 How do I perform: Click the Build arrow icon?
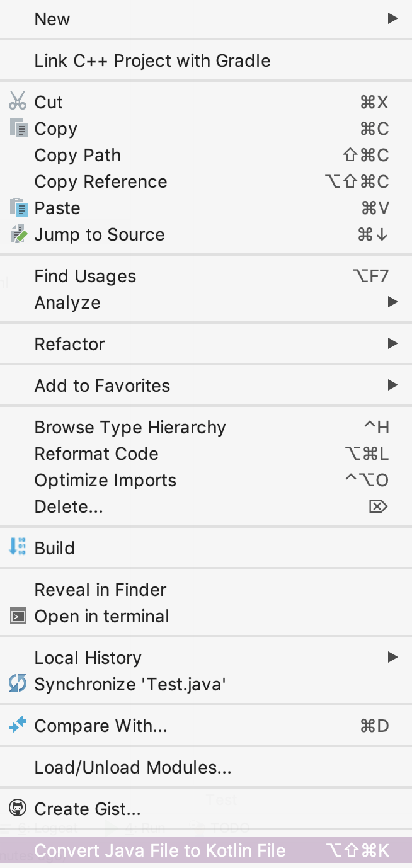pos(18,547)
